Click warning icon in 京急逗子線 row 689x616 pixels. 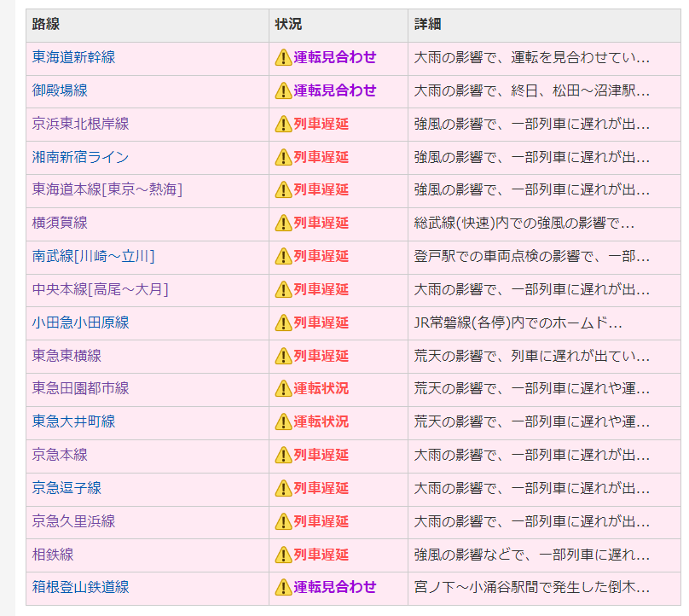tap(283, 489)
